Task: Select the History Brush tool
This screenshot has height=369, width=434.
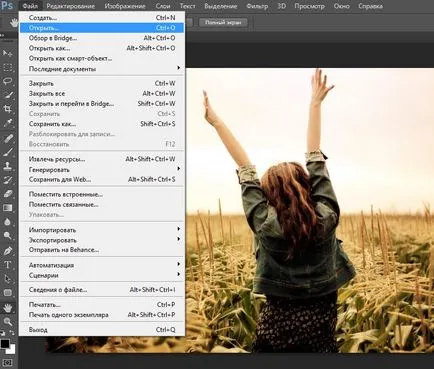Action: click(7, 180)
